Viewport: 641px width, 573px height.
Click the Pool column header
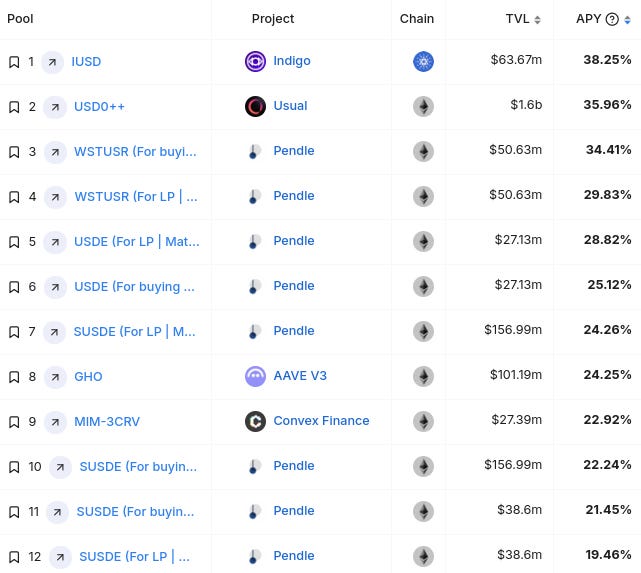click(20, 19)
